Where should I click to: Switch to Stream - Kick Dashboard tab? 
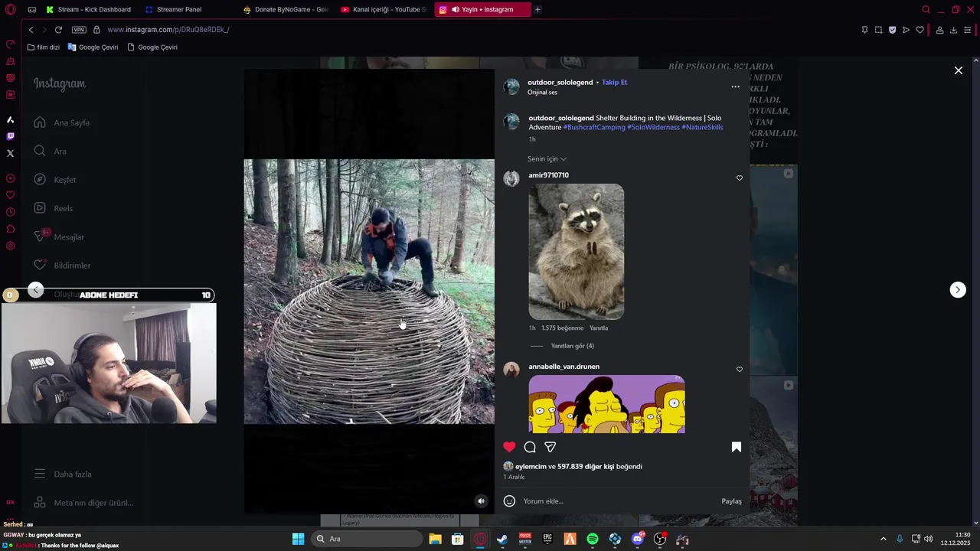[88, 10]
